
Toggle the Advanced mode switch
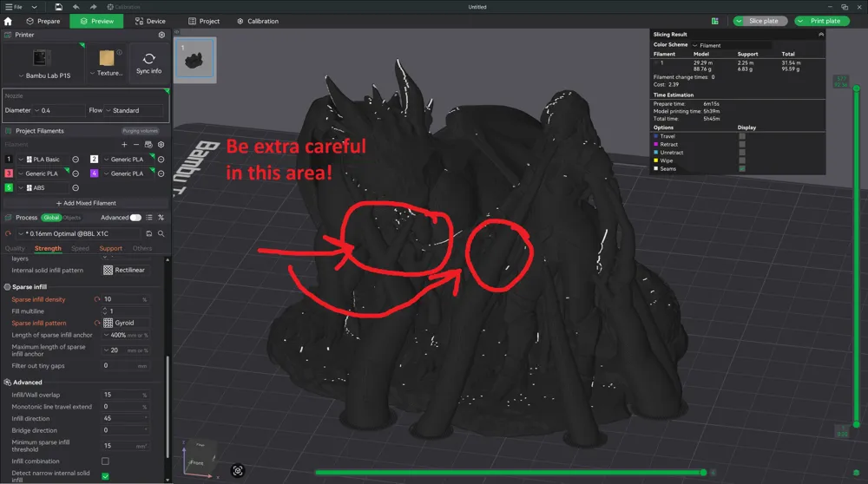pyautogui.click(x=135, y=218)
